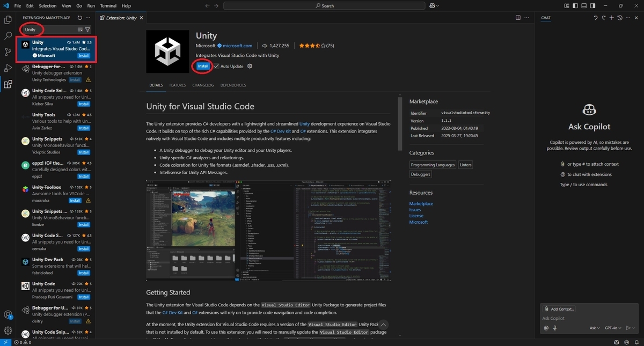Switch to the DEPENDENCIES tab

(233, 85)
